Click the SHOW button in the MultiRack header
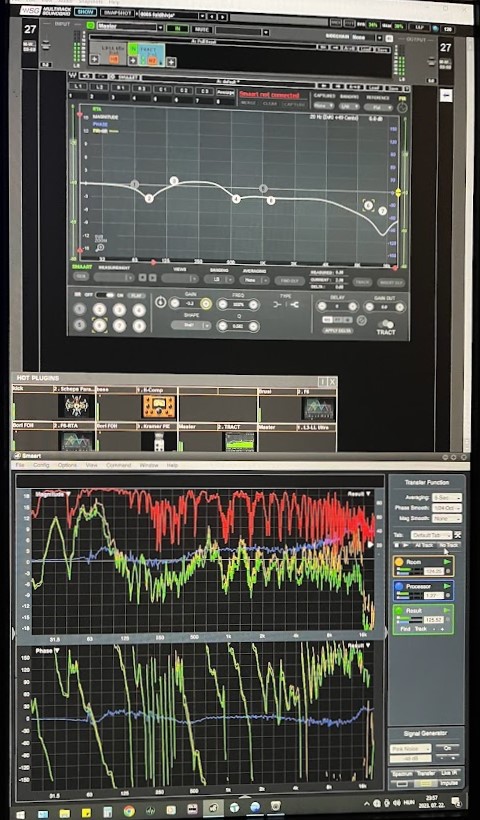This screenshot has height=820, width=480. [x=85, y=11]
